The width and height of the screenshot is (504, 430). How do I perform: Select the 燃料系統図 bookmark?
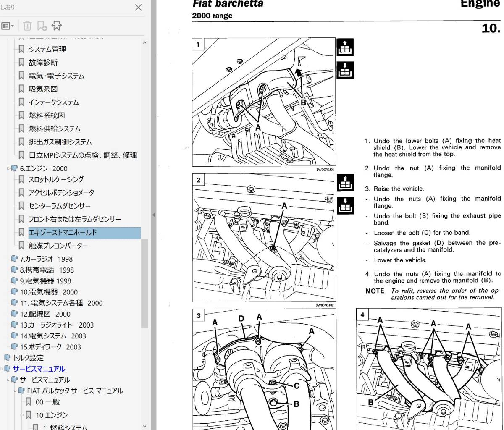click(47, 115)
